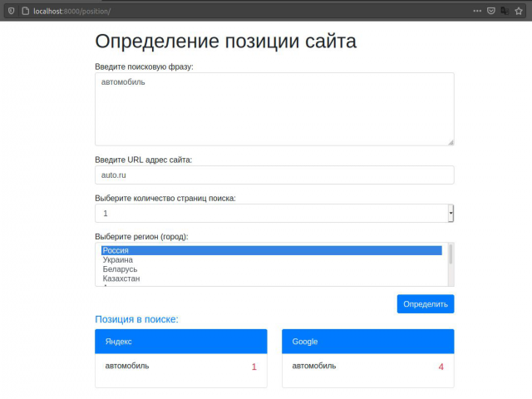Click автомобиль row in Яндекс card
The image size is (532, 399).
coord(181,367)
